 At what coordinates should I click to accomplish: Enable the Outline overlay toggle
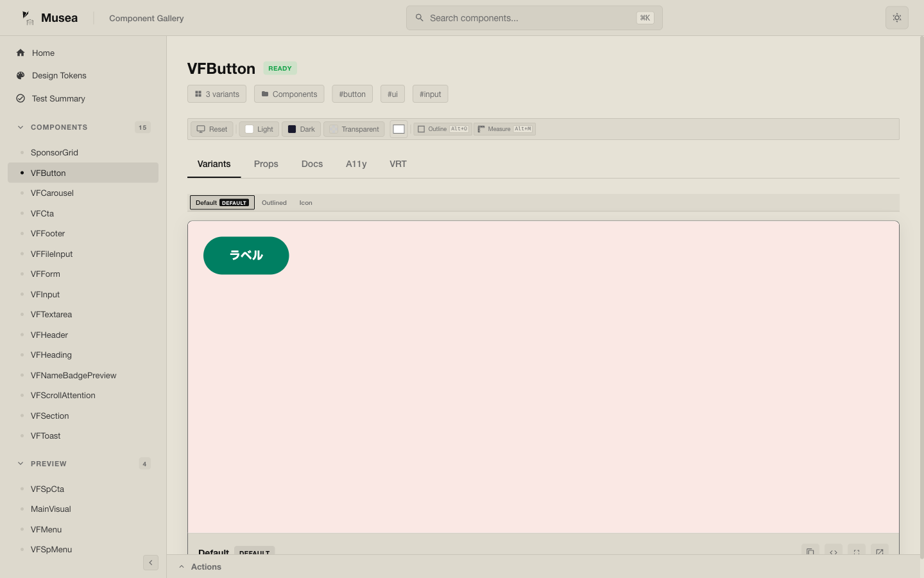click(x=442, y=129)
